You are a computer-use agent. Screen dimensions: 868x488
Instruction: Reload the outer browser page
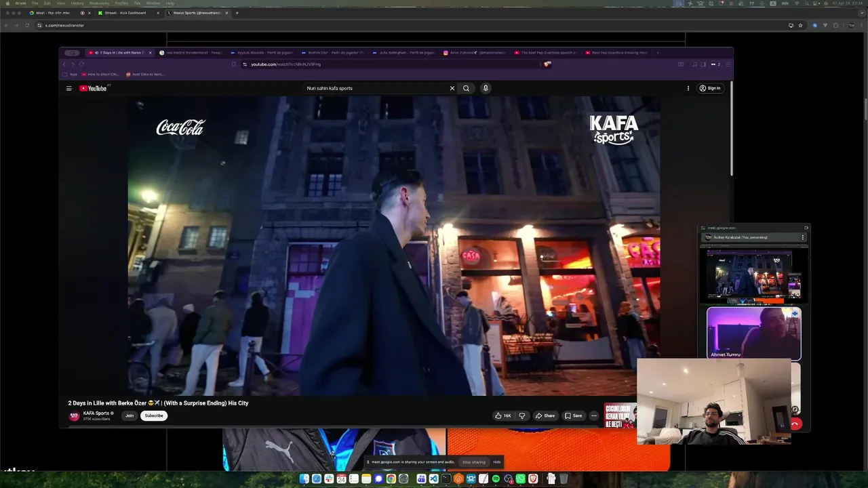[27, 25]
